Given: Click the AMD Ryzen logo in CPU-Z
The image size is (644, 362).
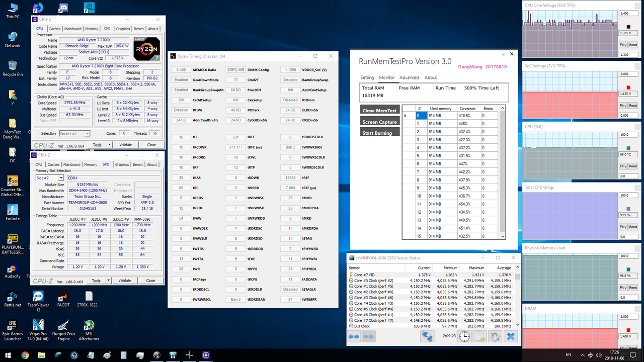Looking at the screenshot, I should pos(147,49).
